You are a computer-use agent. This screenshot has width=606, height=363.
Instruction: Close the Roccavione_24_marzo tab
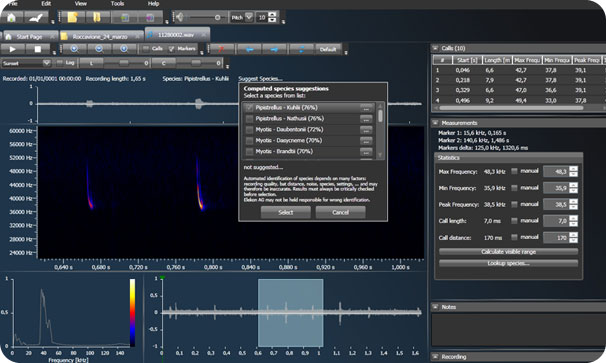(x=138, y=37)
